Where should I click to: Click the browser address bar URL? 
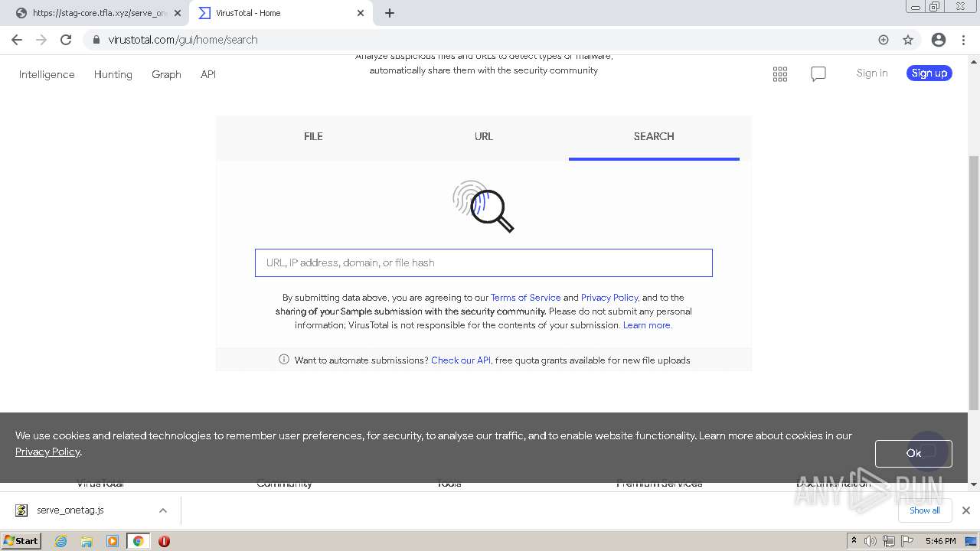(183, 40)
